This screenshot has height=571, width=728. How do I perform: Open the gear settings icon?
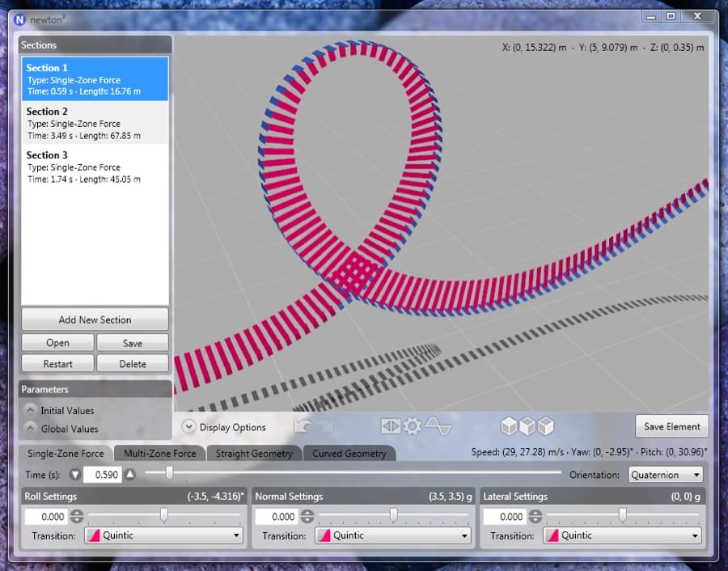[x=413, y=426]
